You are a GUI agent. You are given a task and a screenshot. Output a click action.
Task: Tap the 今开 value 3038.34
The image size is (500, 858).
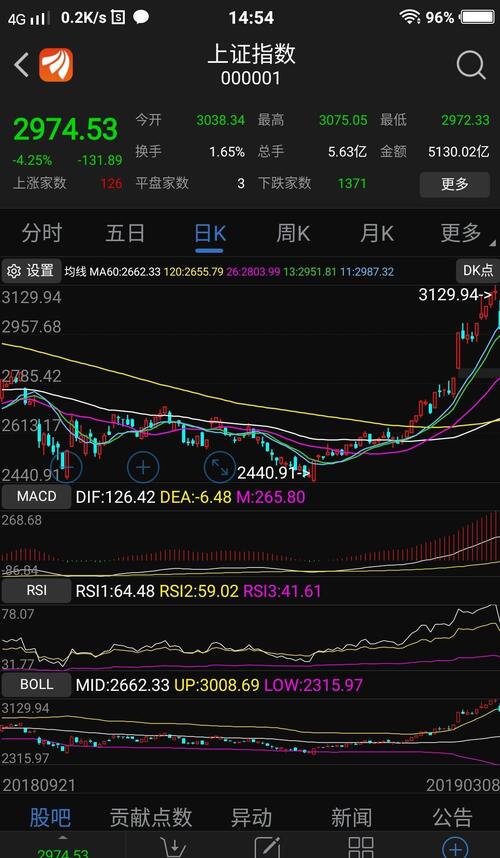coord(220,120)
